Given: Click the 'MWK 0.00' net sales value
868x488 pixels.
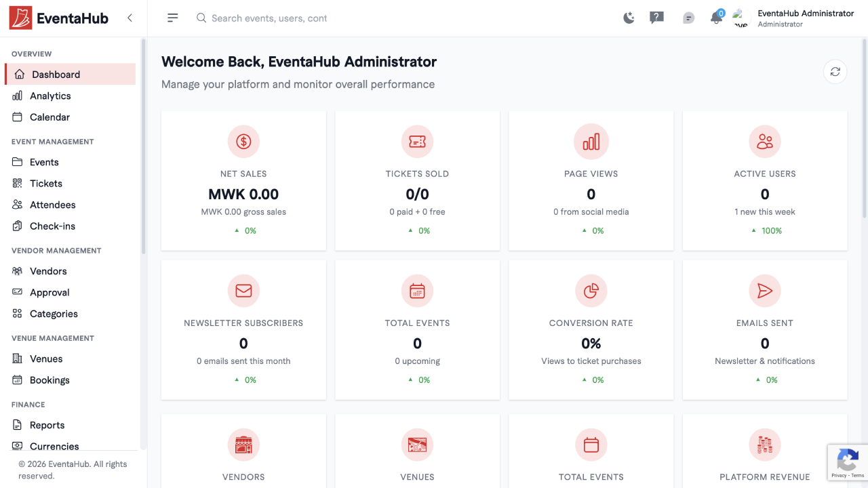Looking at the screenshot, I should click(243, 195).
